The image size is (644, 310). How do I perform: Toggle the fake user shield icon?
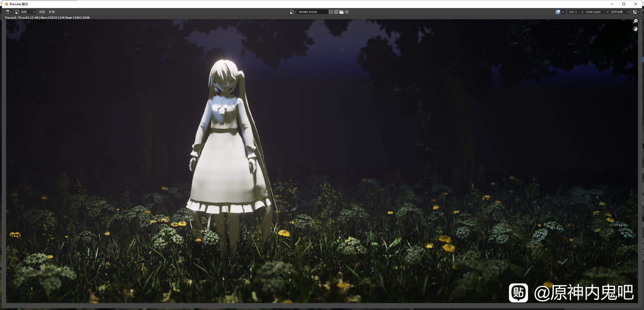coord(331,12)
